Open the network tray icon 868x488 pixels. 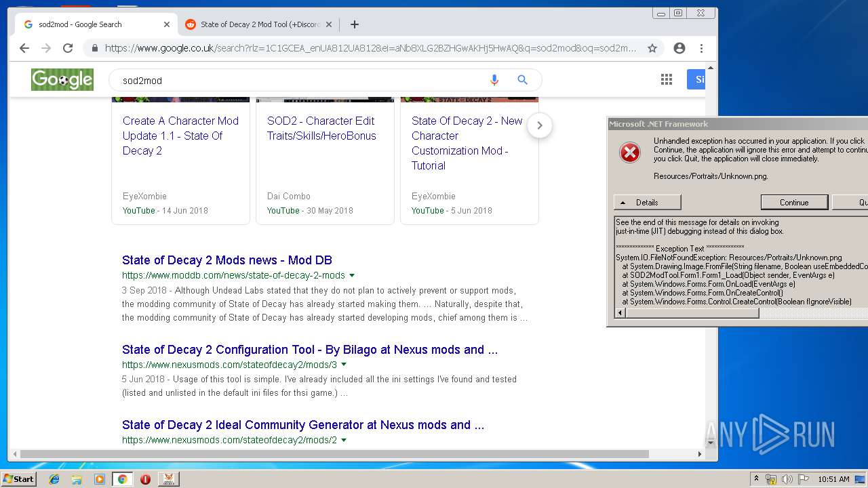[771, 479]
